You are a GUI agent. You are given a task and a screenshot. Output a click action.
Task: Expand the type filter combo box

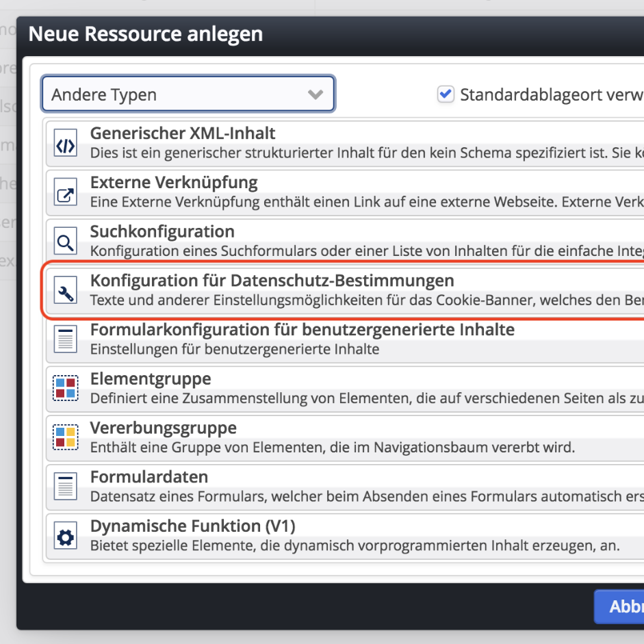pos(188,94)
